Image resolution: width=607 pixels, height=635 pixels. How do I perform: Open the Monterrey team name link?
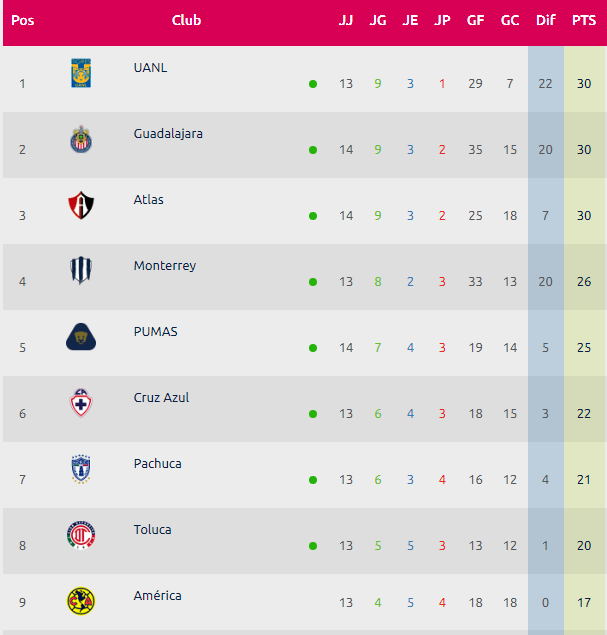(165, 266)
